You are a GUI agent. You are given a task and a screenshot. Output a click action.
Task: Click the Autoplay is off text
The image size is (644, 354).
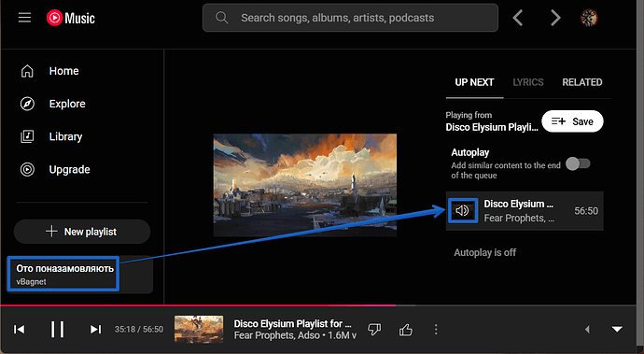click(485, 252)
